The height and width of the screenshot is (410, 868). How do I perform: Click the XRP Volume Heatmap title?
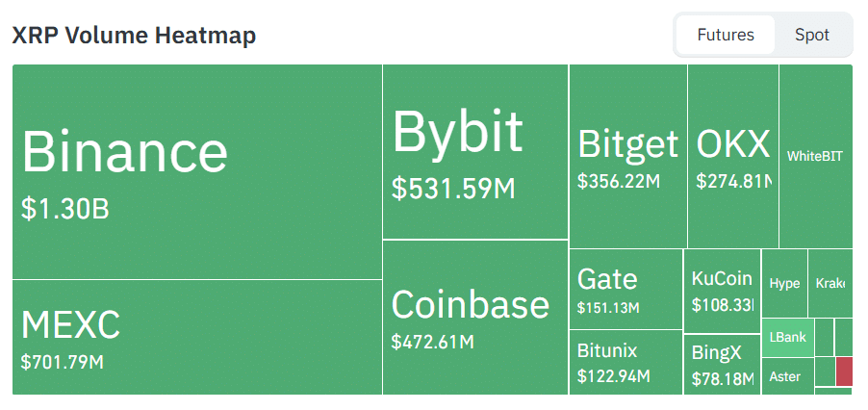pyautogui.click(x=133, y=36)
